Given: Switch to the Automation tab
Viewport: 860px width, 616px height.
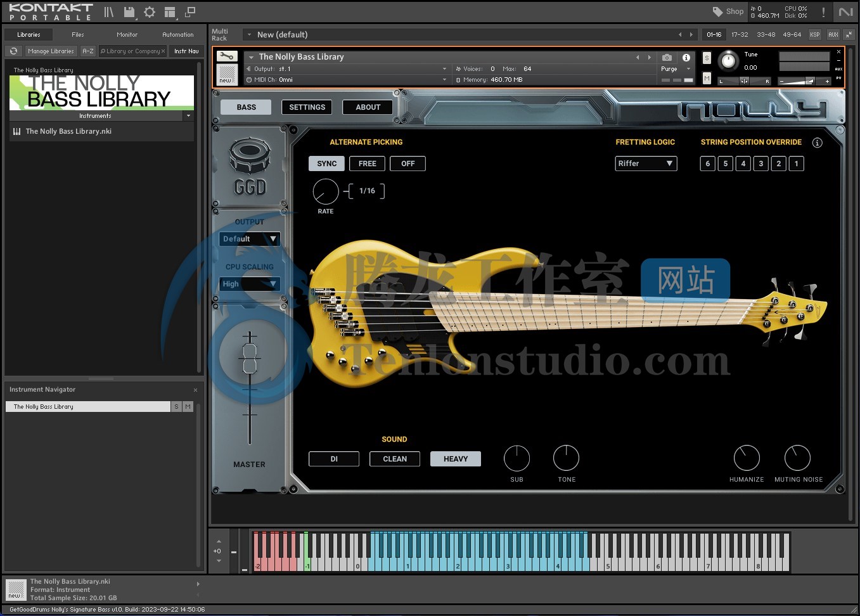Looking at the screenshot, I should tap(178, 34).
